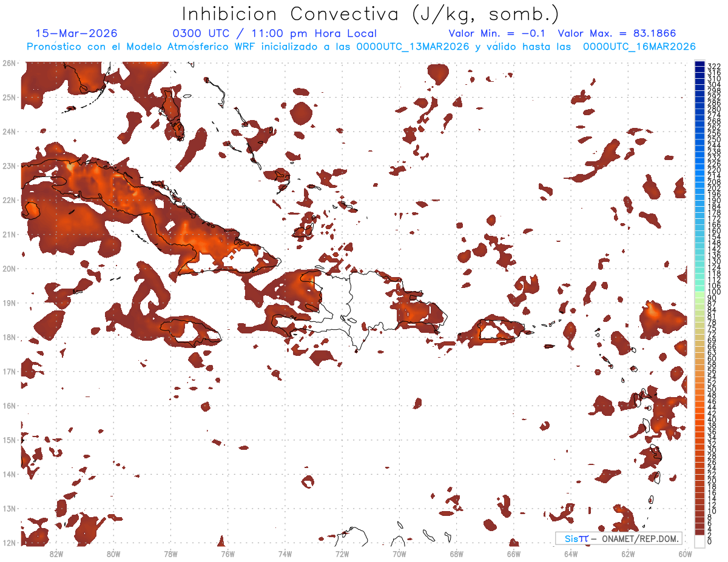The height and width of the screenshot is (562, 728).
Task: Click the color bar value label 202
Action: (713, 189)
